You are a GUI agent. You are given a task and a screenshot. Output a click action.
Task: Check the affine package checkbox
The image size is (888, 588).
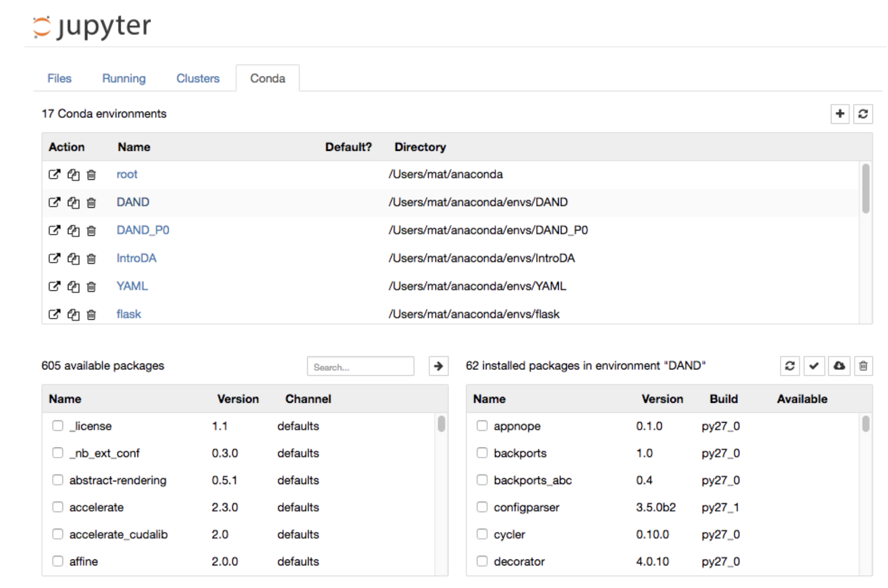(58, 561)
